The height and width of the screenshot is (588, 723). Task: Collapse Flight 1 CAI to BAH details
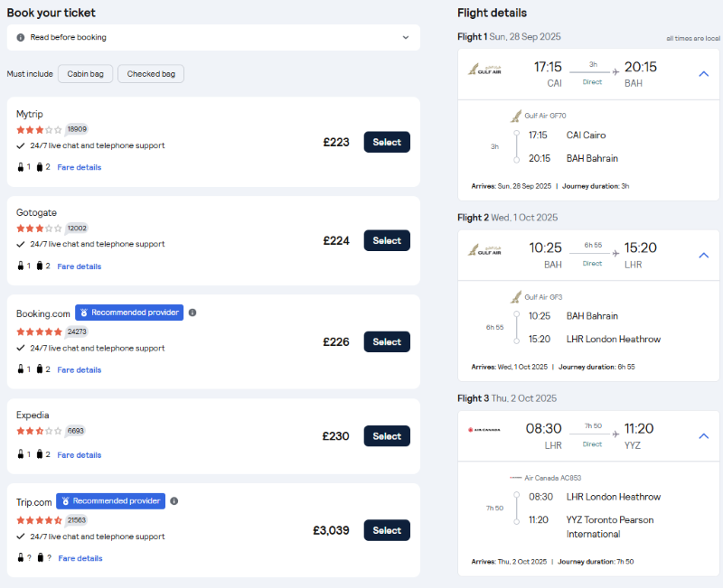[704, 74]
